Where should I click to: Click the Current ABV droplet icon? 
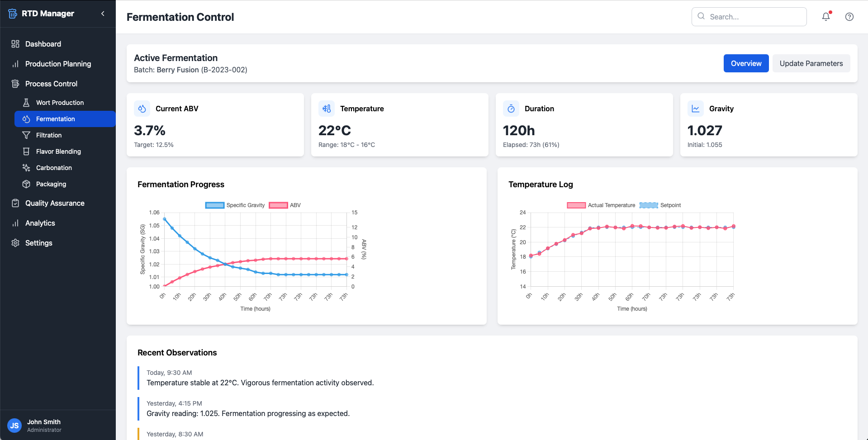coord(142,109)
